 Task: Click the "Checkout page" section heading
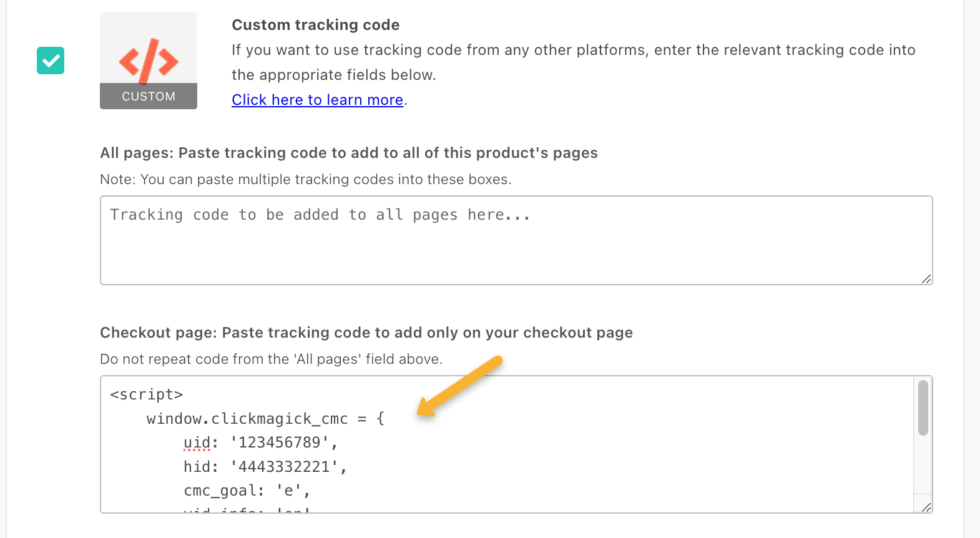click(366, 333)
